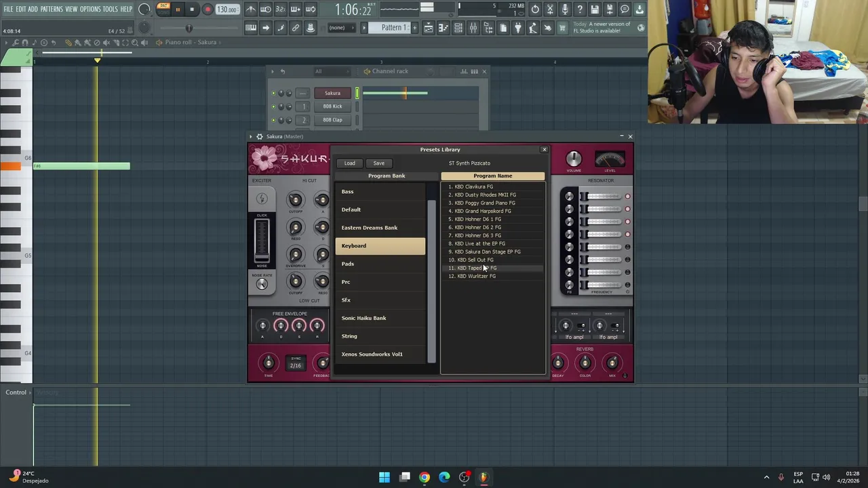Viewport: 868px width, 488px height.
Task: Open the help question mark icon
Action: click(x=580, y=9)
